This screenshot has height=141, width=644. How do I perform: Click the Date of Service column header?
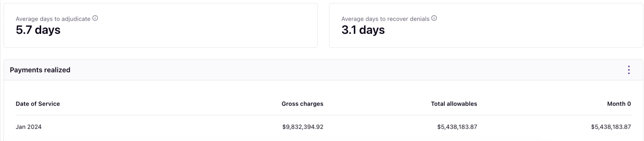(38, 104)
